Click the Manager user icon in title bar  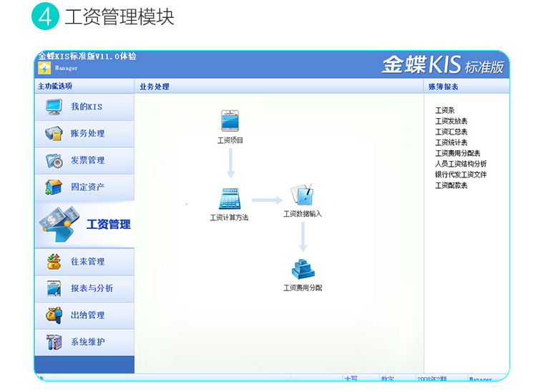[x=44, y=68]
